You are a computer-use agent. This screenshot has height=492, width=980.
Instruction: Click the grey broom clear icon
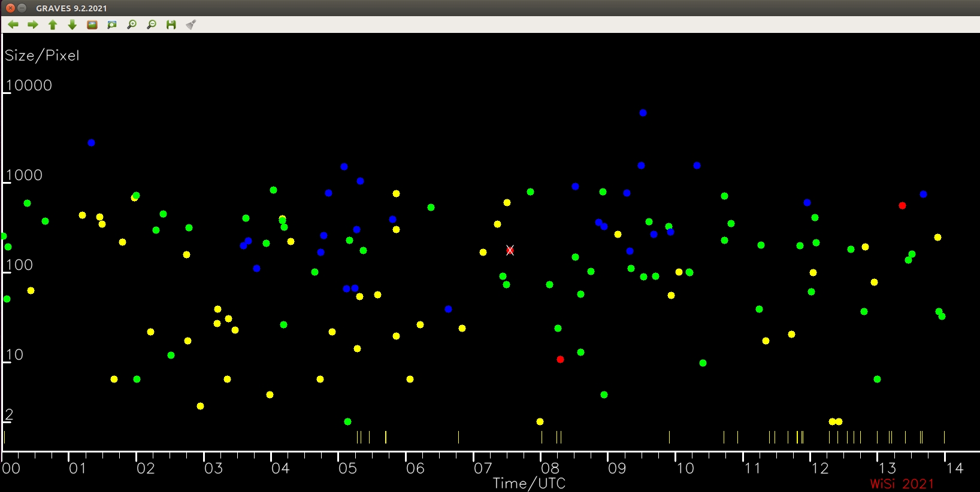click(191, 25)
